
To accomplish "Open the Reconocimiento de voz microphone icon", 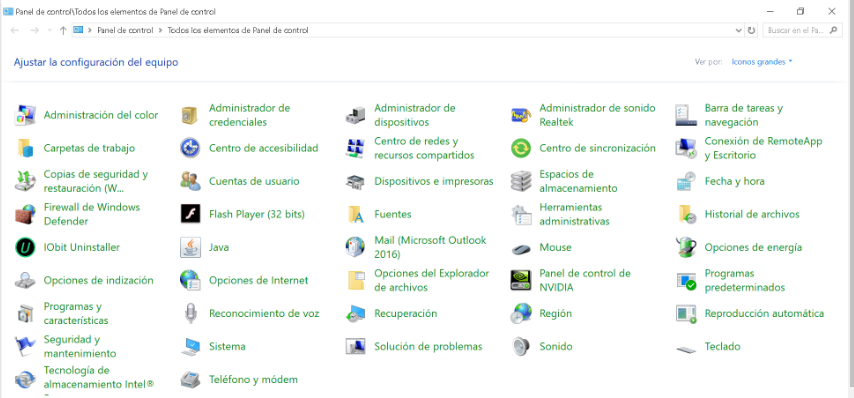I will pyautogui.click(x=190, y=314).
